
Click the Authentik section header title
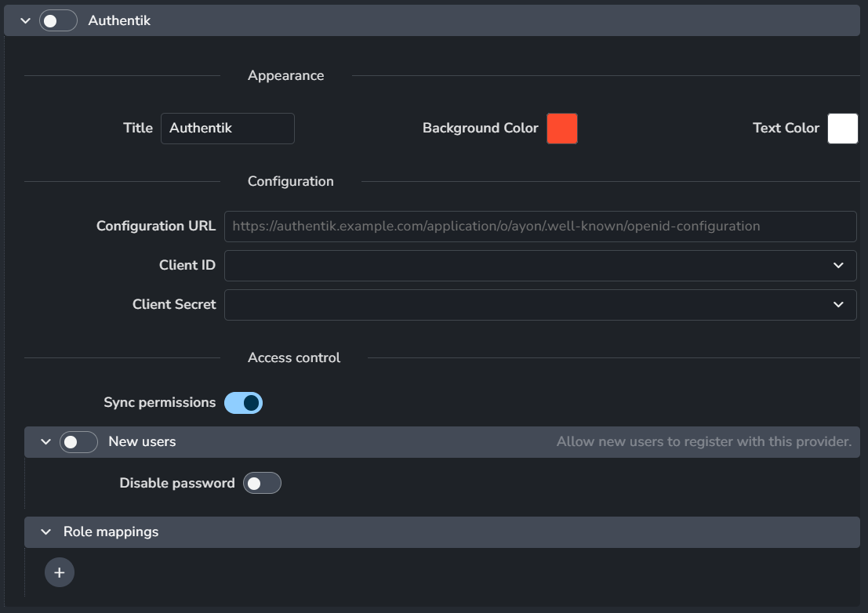click(x=119, y=21)
